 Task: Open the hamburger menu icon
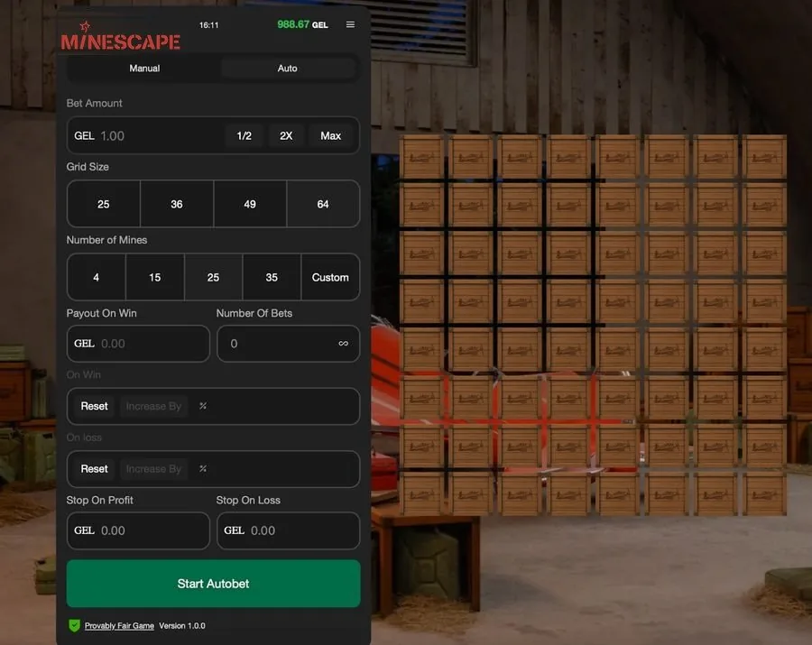pos(350,24)
